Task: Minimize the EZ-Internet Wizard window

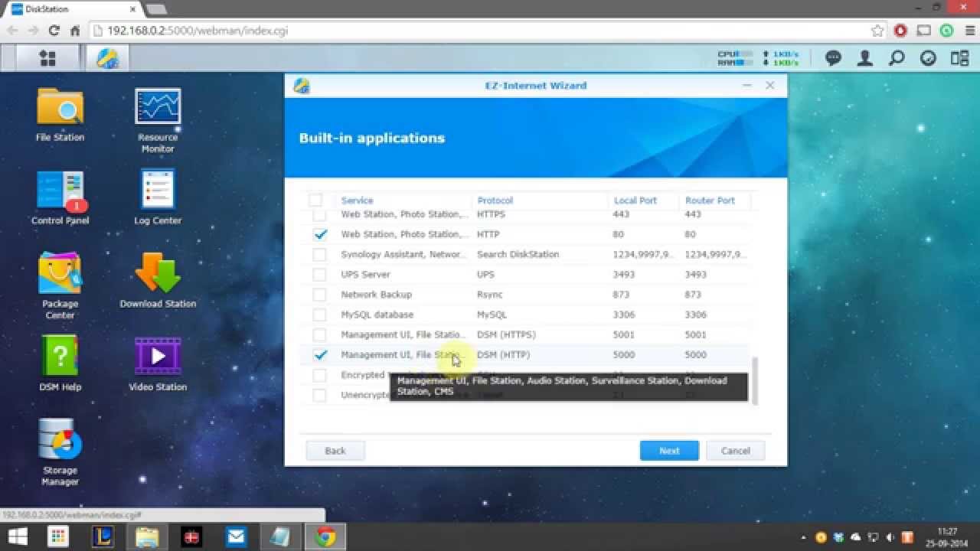Action: click(747, 86)
